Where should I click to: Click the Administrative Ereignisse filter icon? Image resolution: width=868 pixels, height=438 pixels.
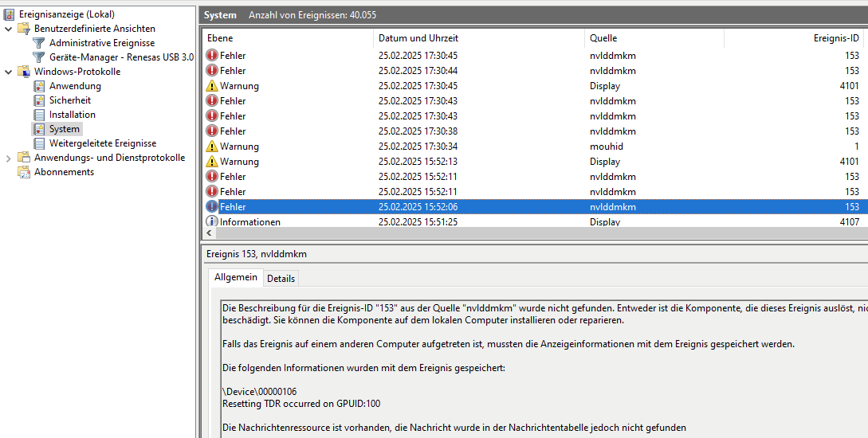(39, 43)
